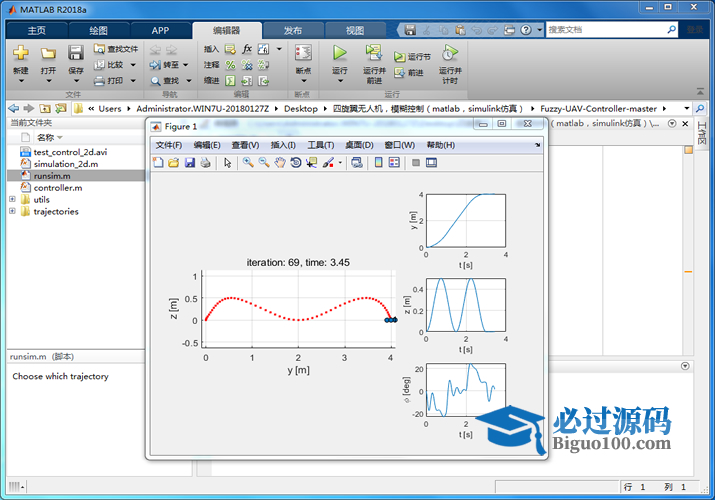
Task: Switch to the APP tab
Action: tap(161, 31)
